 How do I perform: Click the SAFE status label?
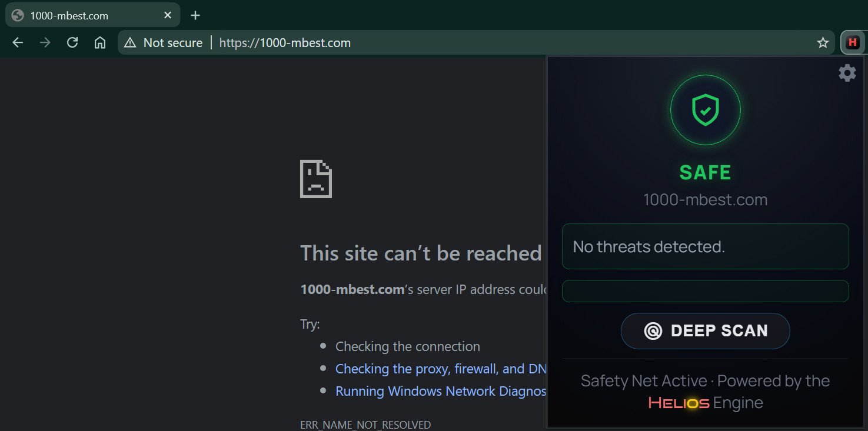coord(705,172)
